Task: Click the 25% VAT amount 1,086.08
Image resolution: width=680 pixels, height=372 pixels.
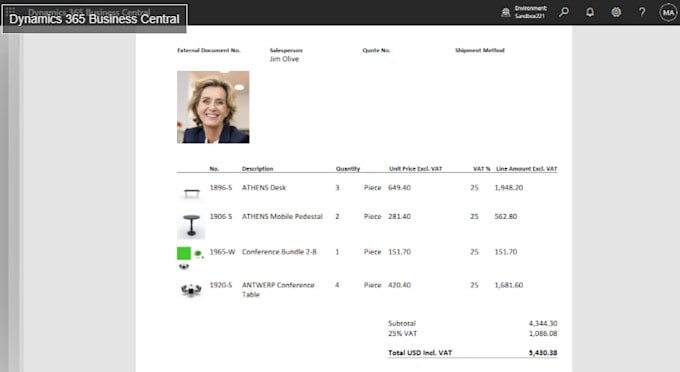Action: (543, 333)
